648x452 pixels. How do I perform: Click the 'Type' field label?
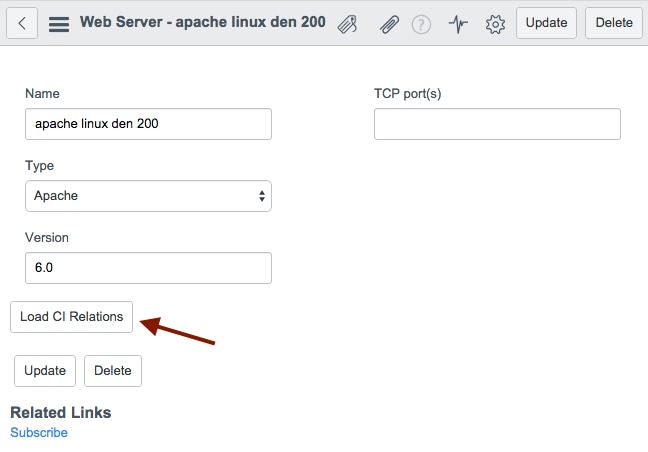pyautogui.click(x=39, y=166)
